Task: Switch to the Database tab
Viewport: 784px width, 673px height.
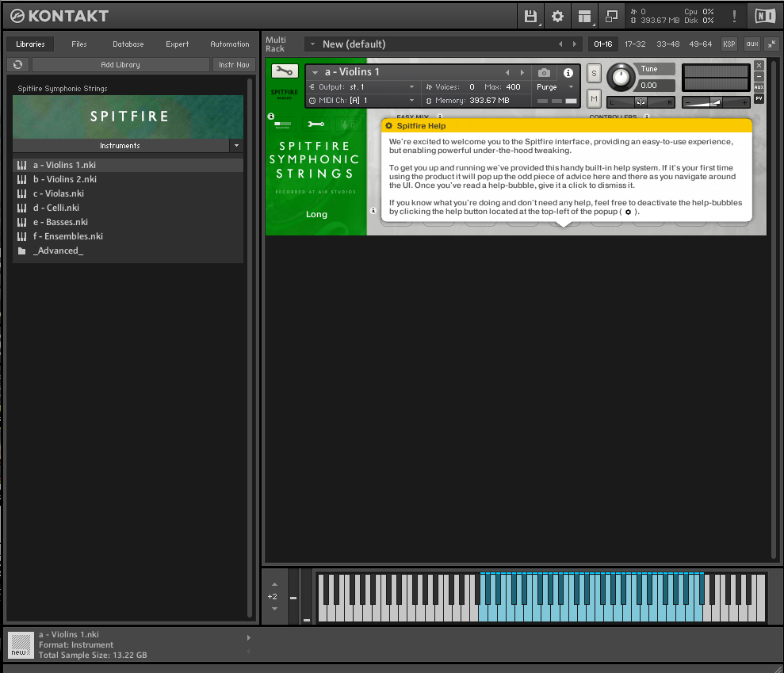Action: click(128, 44)
